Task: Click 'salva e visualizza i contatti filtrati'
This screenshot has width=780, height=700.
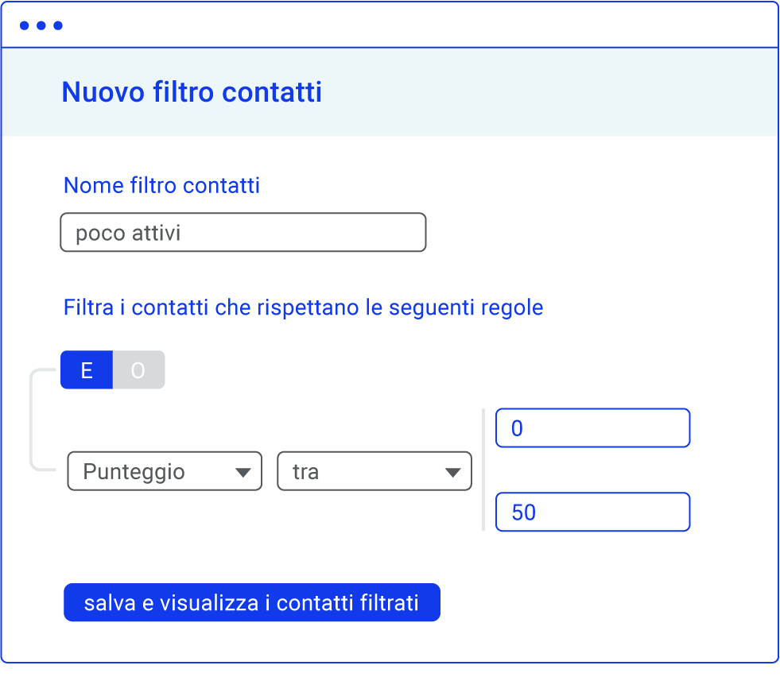Action: click(252, 602)
